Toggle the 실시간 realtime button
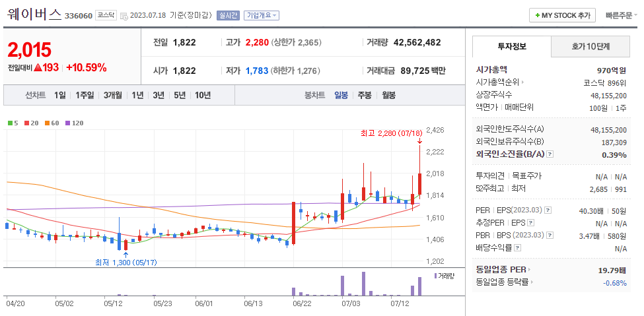 [x=228, y=16]
